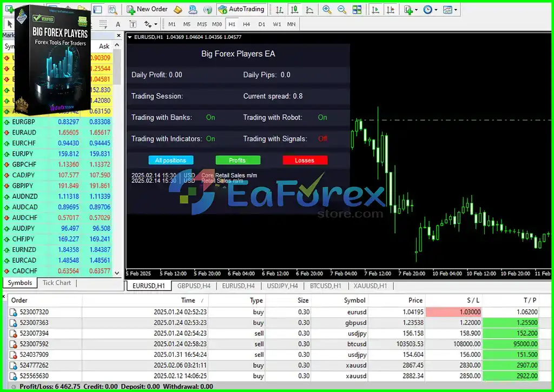Zoom in on the chart

point(327,10)
